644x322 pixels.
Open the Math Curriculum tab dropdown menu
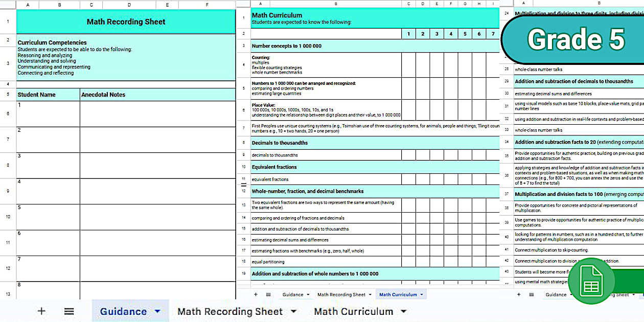click(403, 311)
